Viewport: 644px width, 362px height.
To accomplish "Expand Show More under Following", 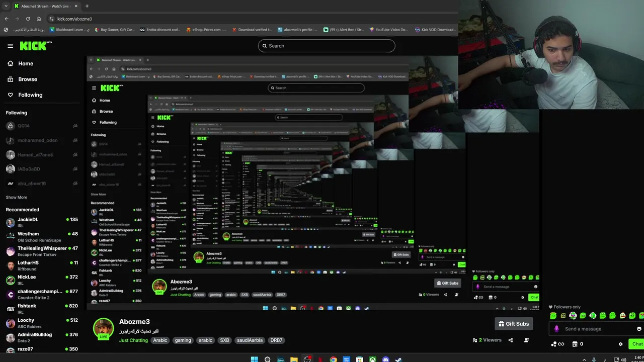I will (x=17, y=198).
